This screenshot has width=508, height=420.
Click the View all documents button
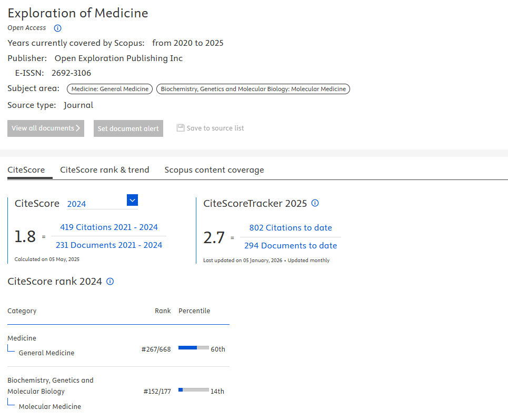[x=46, y=128]
